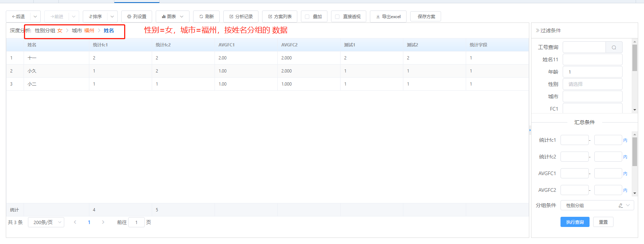Open 列设置 column settings
644x244 pixels.
tap(136, 17)
